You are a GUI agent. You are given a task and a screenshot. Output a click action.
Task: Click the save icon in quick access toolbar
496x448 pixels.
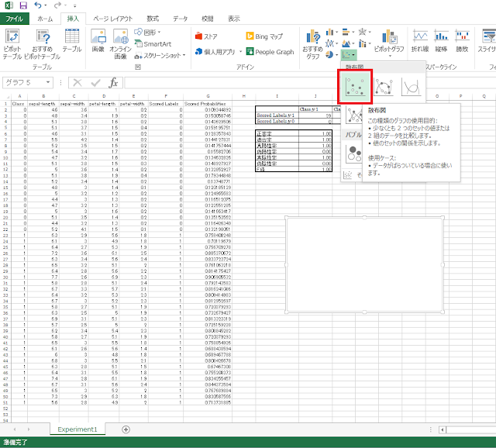[x=22, y=5]
